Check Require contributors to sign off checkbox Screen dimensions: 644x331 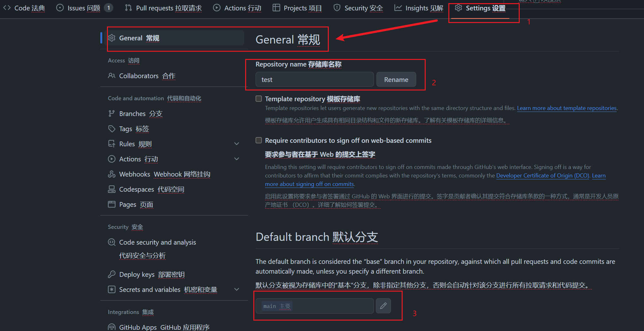[x=259, y=140]
